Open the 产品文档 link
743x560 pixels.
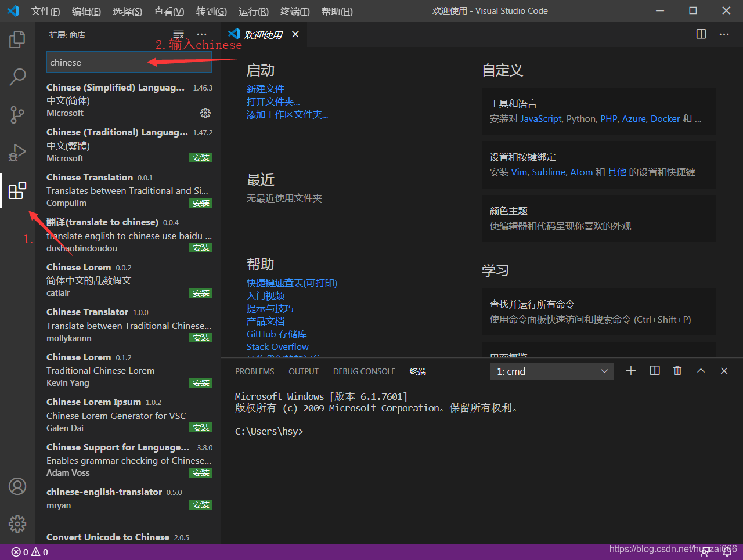[x=265, y=321]
